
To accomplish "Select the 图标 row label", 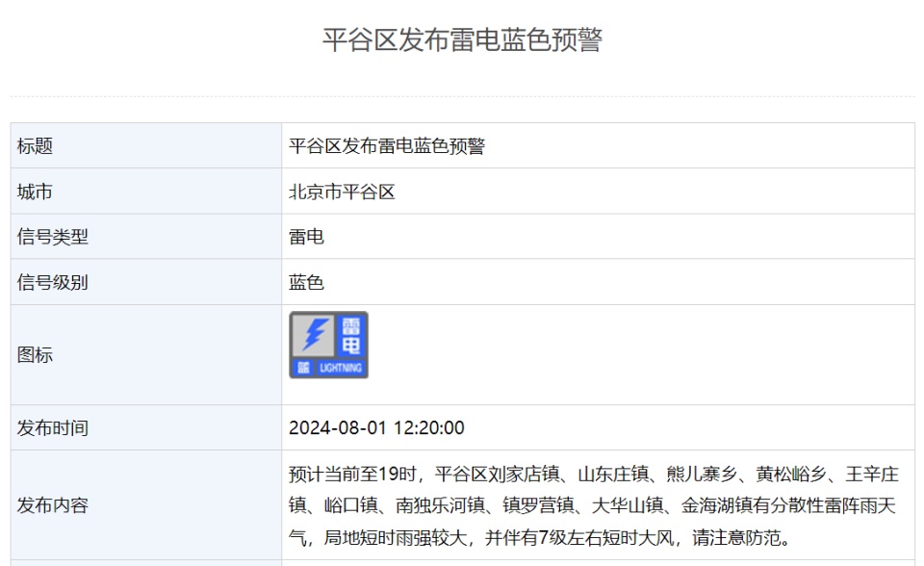I will click(x=35, y=355).
